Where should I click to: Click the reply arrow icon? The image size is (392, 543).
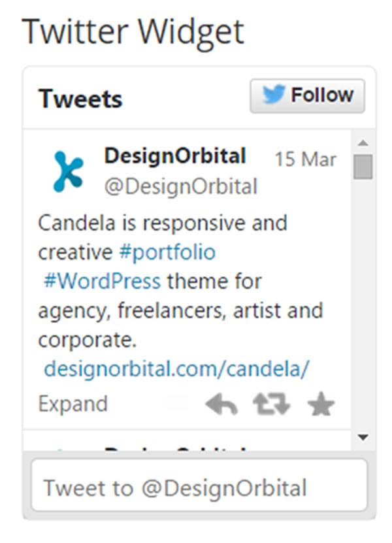click(x=221, y=404)
